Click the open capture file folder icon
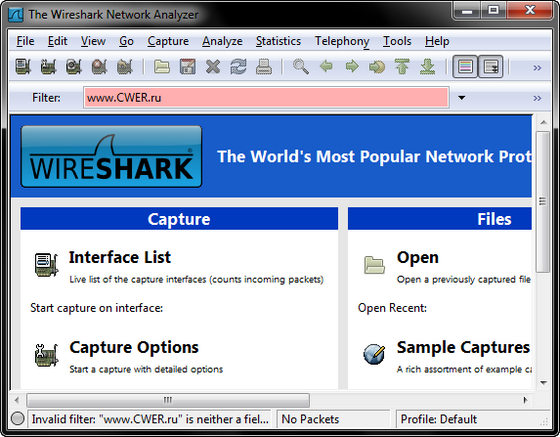This screenshot has height=437, width=560. point(162,67)
